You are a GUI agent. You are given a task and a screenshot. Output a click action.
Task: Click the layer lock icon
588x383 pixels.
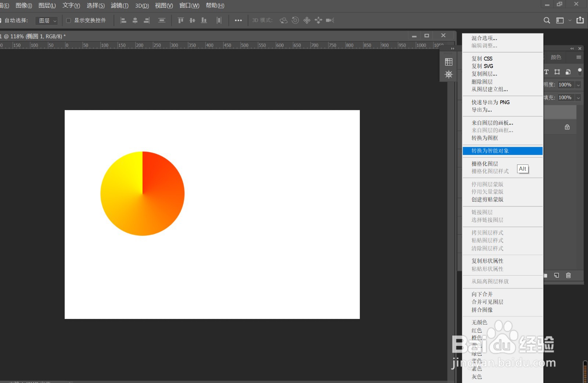(567, 127)
